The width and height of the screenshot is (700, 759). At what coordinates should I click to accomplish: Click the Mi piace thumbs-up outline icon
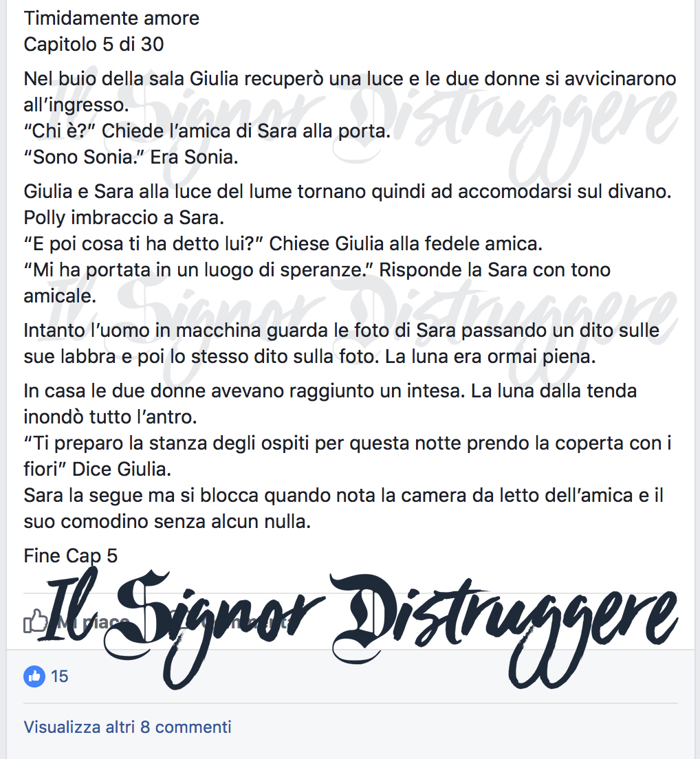click(36, 621)
